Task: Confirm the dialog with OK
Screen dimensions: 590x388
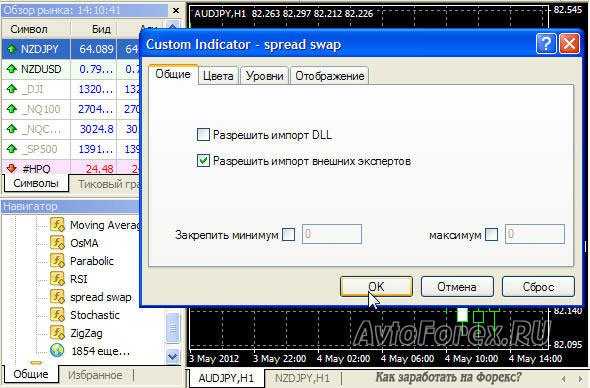Action: click(376, 287)
